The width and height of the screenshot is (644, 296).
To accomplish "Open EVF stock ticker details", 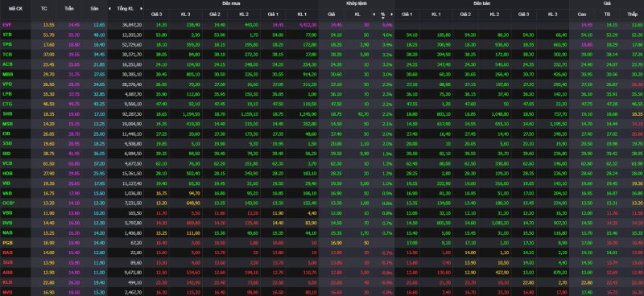I will click(x=6, y=25).
